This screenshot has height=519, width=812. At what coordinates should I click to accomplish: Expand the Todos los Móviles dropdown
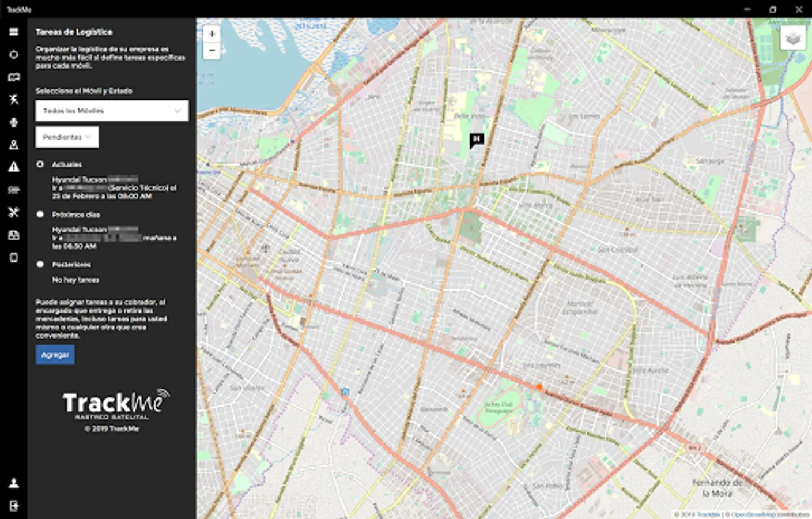click(x=112, y=111)
